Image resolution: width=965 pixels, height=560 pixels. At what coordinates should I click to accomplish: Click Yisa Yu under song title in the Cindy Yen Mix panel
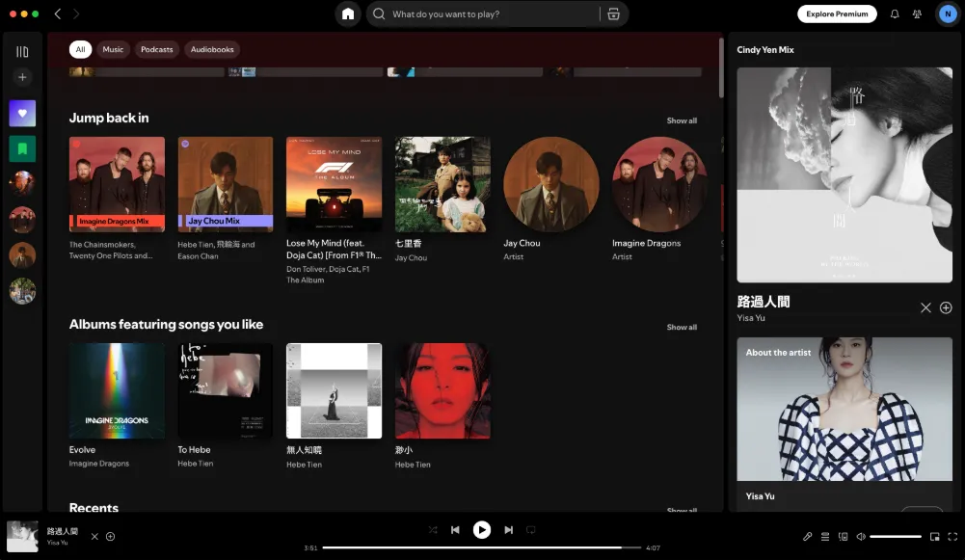[x=751, y=318]
